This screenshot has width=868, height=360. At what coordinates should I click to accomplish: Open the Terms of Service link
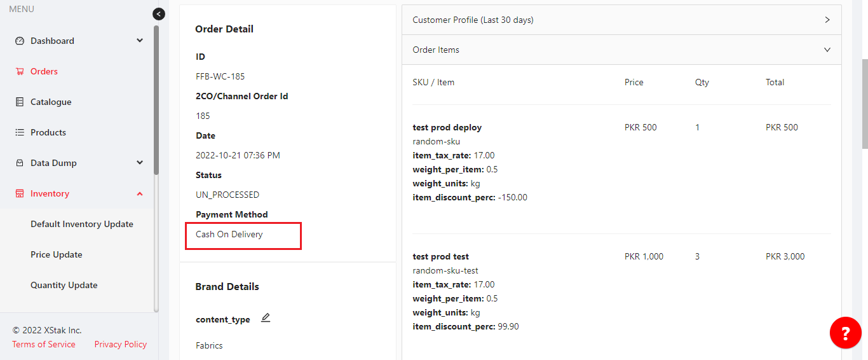(44, 344)
